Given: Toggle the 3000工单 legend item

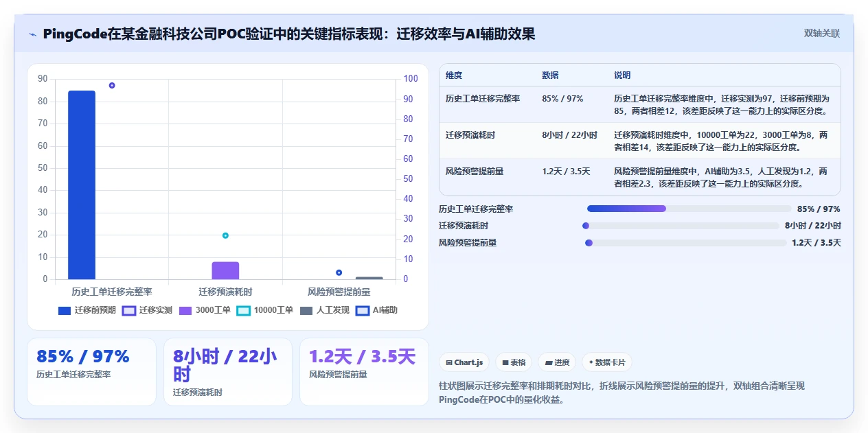Looking at the screenshot, I should pyautogui.click(x=205, y=310).
